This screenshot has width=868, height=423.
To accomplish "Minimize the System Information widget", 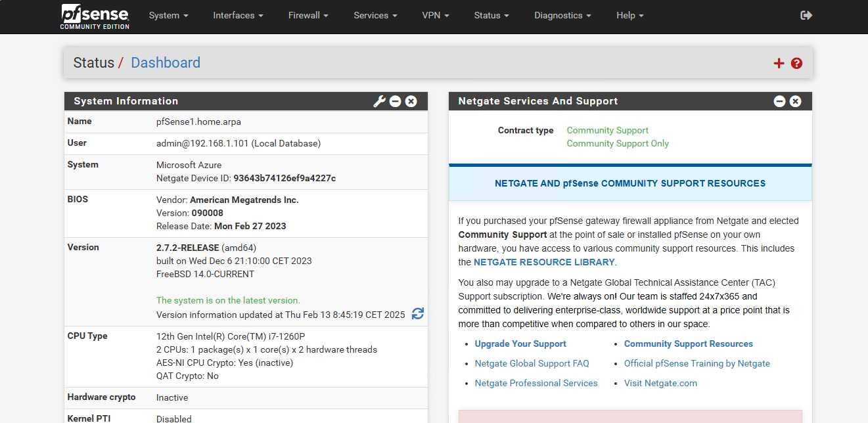I will click(395, 101).
